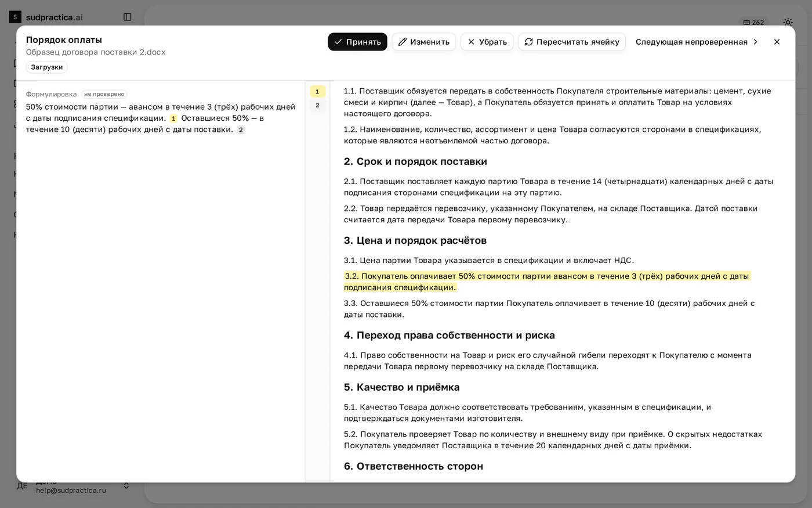
Task: Click heading '4. Переход права собственности и риска'
Action: click(x=449, y=336)
